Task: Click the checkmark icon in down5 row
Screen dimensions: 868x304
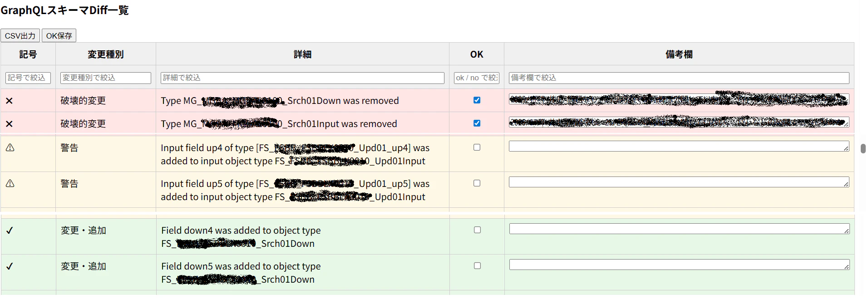Action: 10,266
